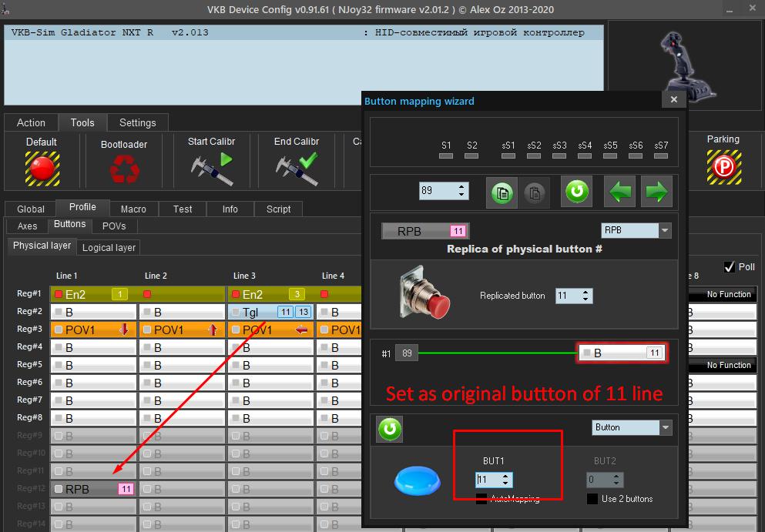
Task: Switch to the Axes sub-tab
Action: point(27,226)
